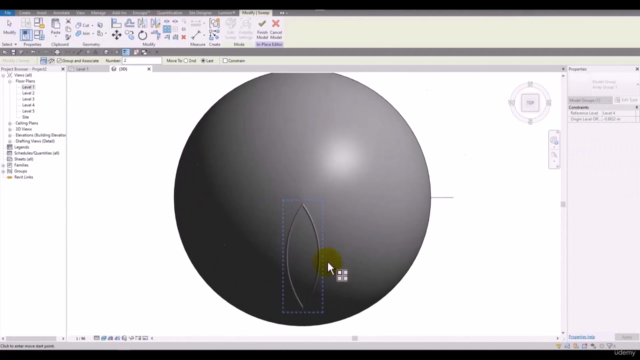Click the Save icon in quick access toolbar
Image resolution: width=640 pixels, height=360 pixels.
[x=13, y=52]
